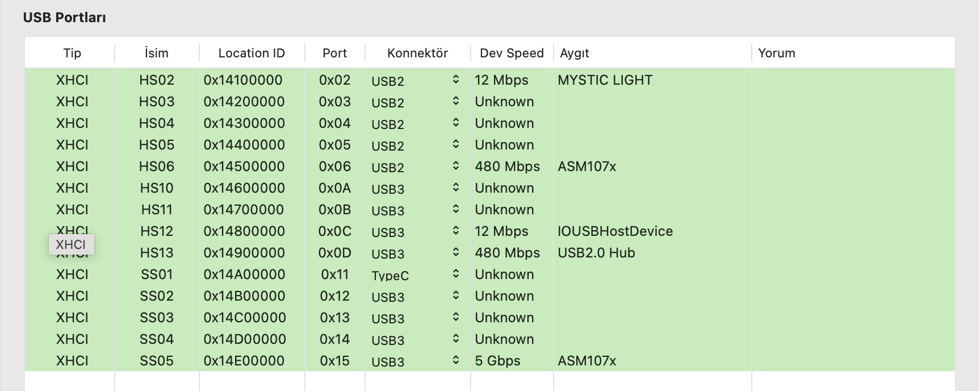This screenshot has height=391, width=980.
Task: Open connector stepper arrows on HS12 row
Action: [x=455, y=231]
